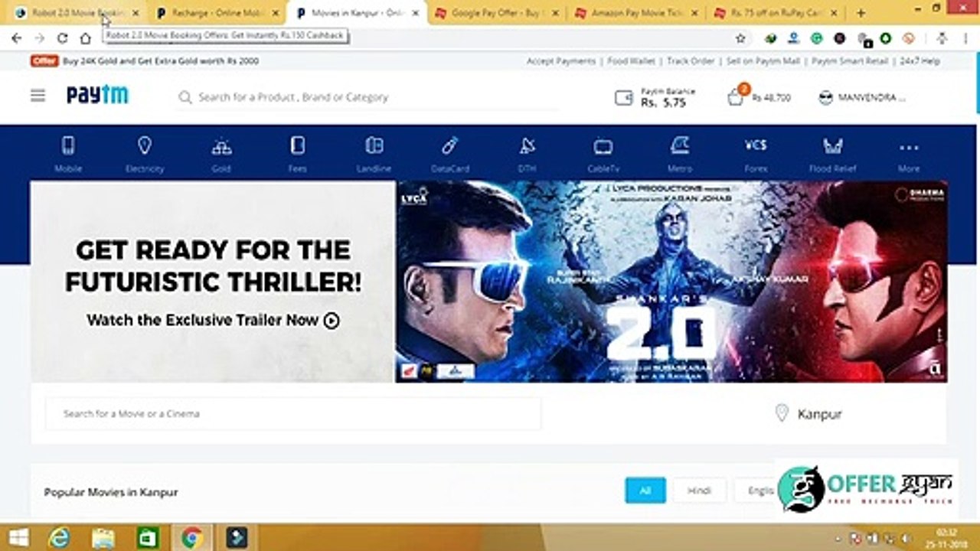Filter movies by All languages
980x551 pixels.
pyautogui.click(x=645, y=491)
